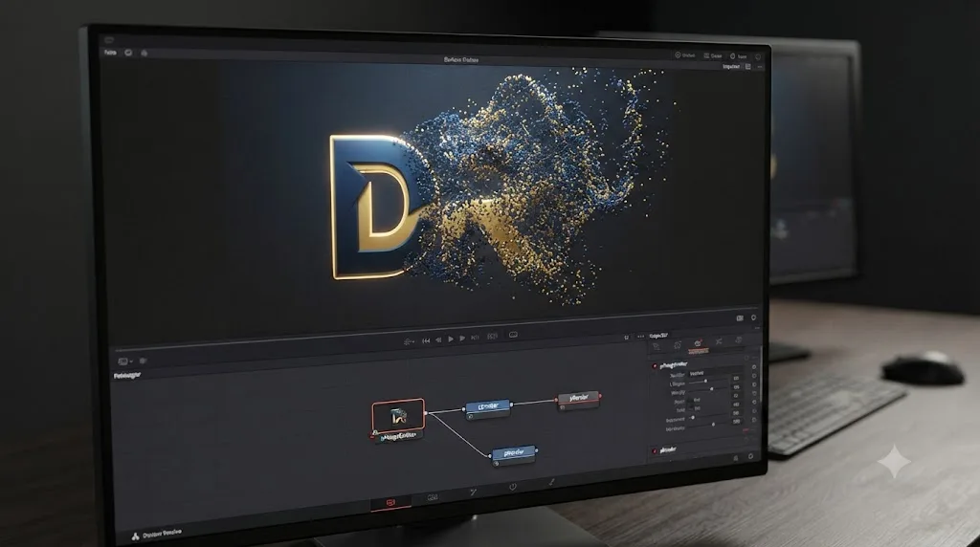The height and width of the screenshot is (547, 980).
Task: Open the three-dots menu above the inspector
Action: point(640,337)
